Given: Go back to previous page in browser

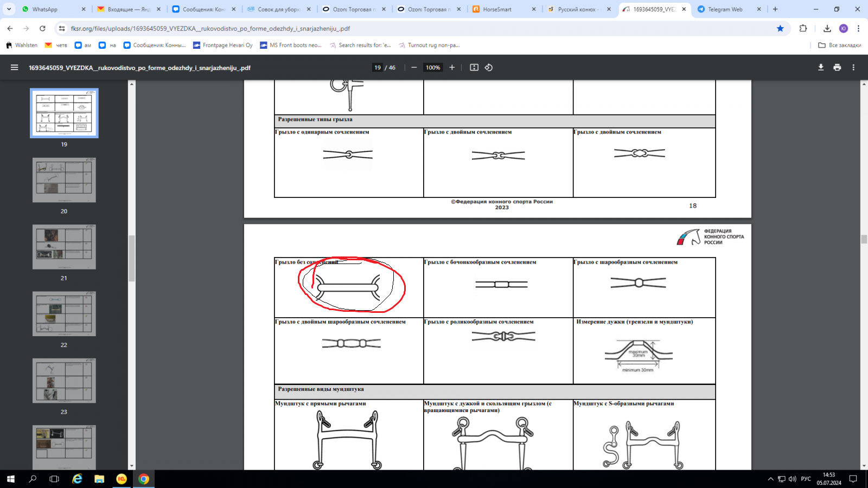Looking at the screenshot, I should [x=10, y=28].
